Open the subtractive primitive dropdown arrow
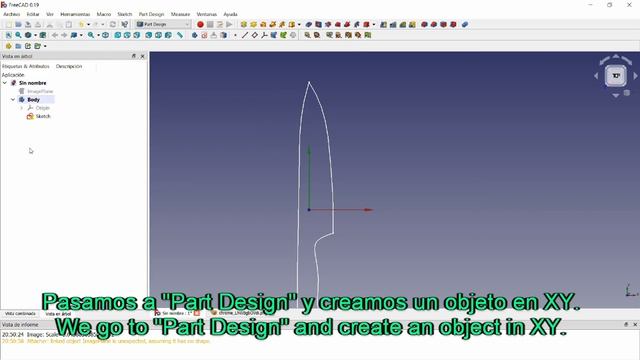This screenshot has height=360, width=640. tap(373, 24)
